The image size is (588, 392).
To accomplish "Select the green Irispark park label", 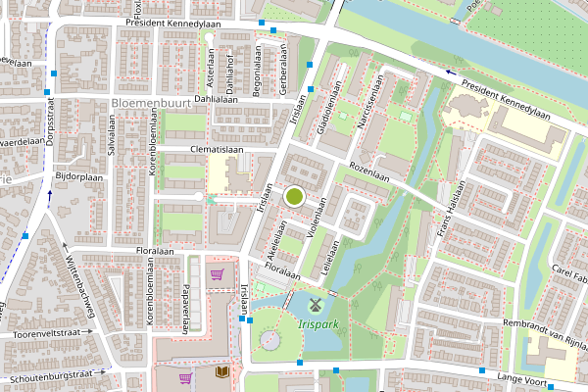I will tap(318, 324).
